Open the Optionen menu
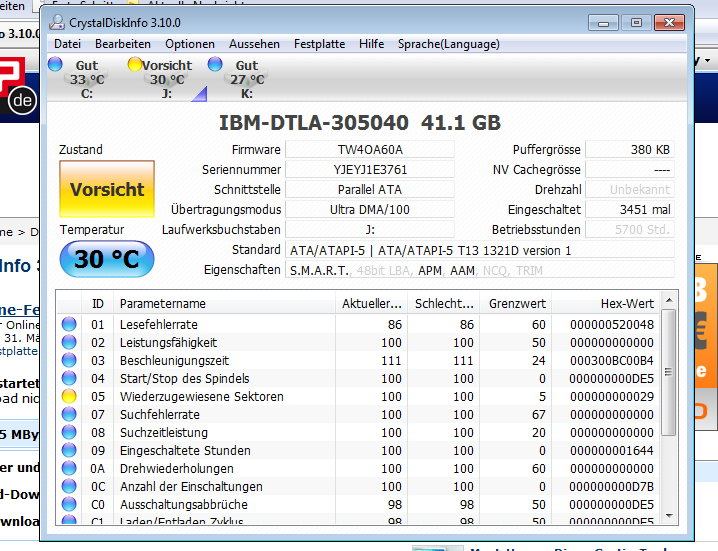Image resolution: width=718 pixels, height=551 pixels. (x=190, y=44)
